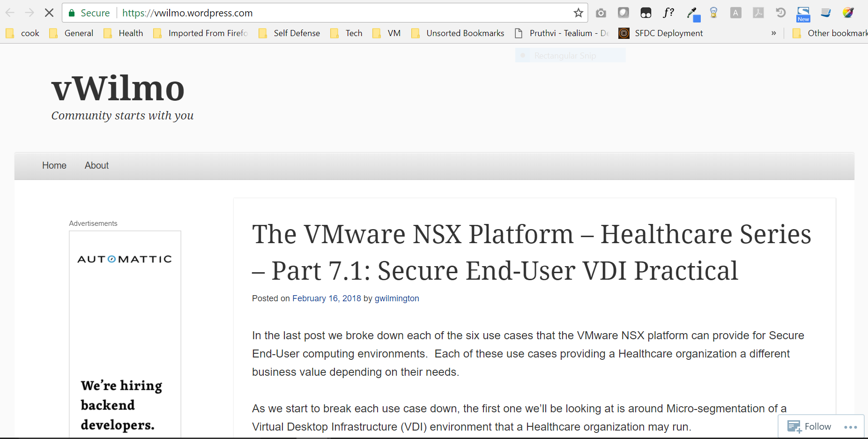Open the black two-eyed extension icon
Screen dimensions: 868x439
click(x=646, y=13)
